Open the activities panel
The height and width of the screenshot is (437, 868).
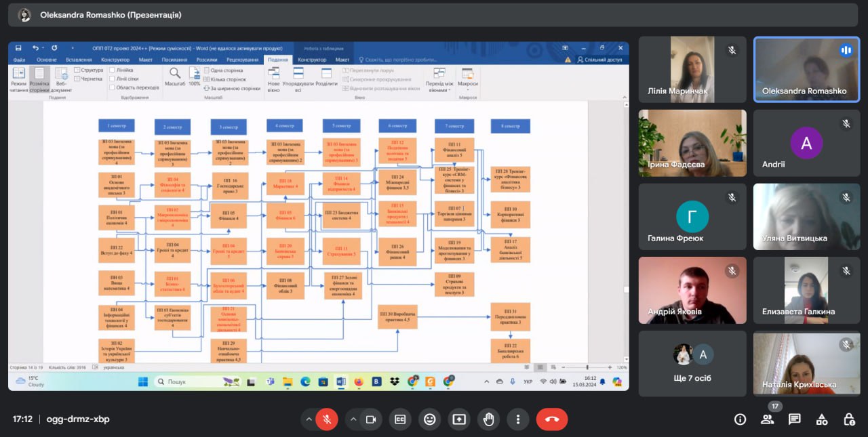coord(821,419)
